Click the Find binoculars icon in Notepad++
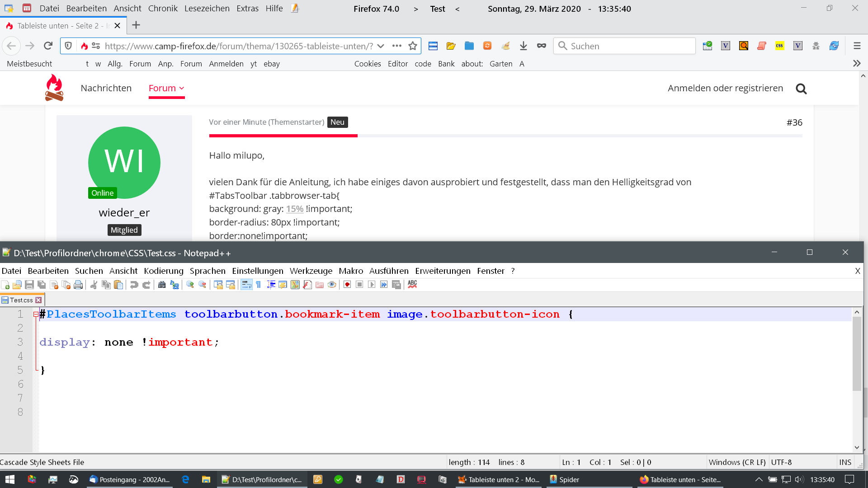Screen dimensions: 868x488 point(162,285)
